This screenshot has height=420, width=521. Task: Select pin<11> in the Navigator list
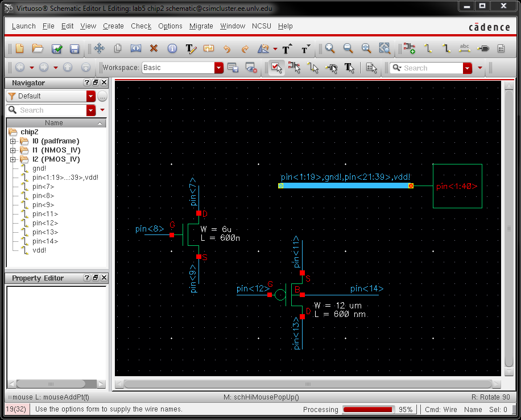45,214
